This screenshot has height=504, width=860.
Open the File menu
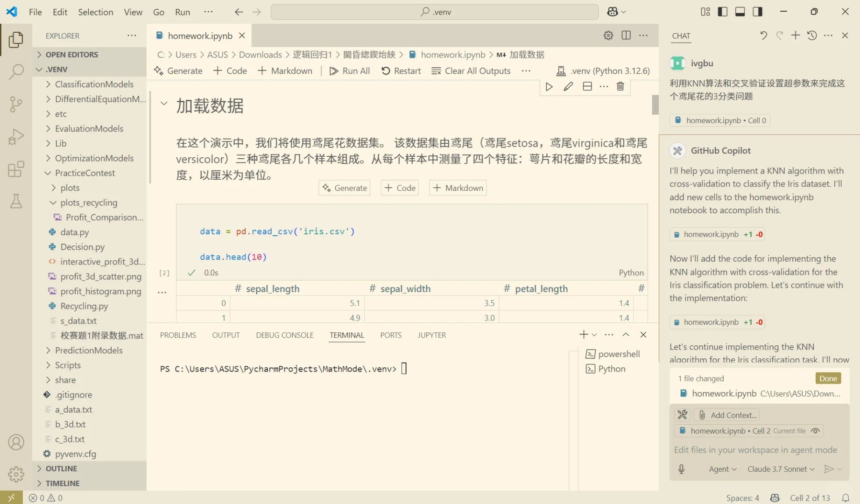(x=35, y=12)
